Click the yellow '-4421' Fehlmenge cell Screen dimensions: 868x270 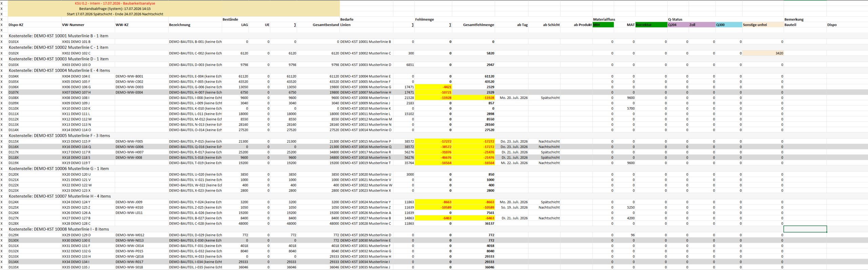click(433, 87)
